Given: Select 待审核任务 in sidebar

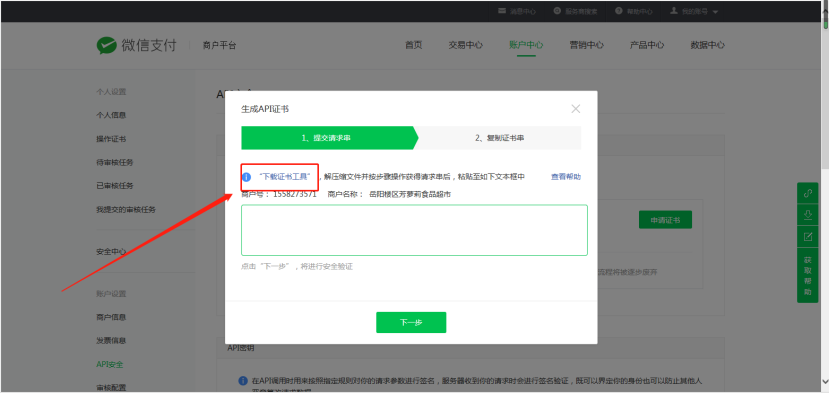Looking at the screenshot, I should pyautogui.click(x=115, y=162).
